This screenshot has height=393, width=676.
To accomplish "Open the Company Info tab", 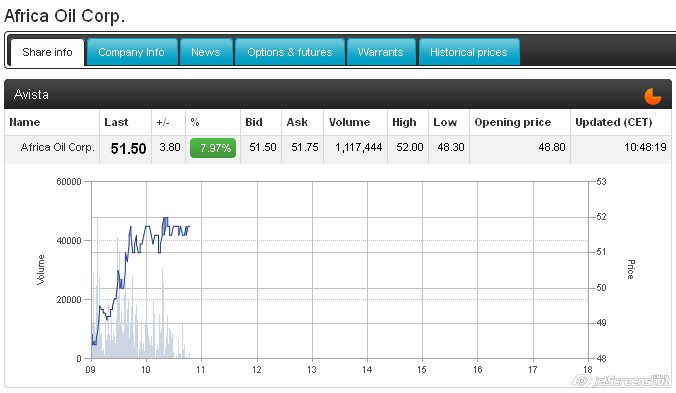I will click(x=131, y=52).
